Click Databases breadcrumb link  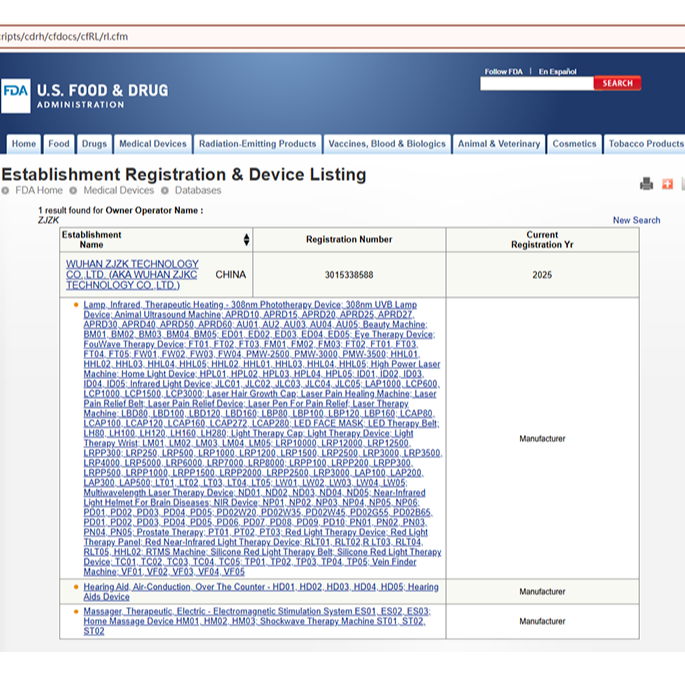coord(198,190)
